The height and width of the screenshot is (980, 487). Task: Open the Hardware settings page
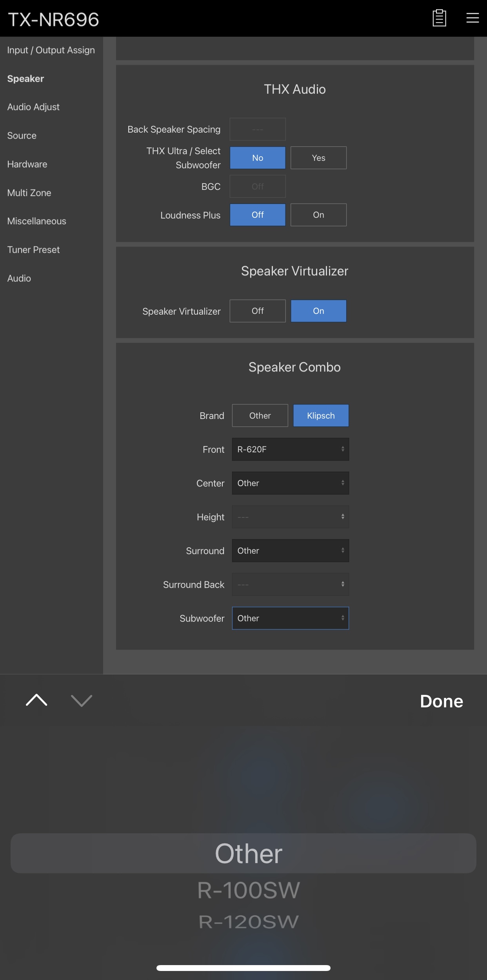[27, 164]
